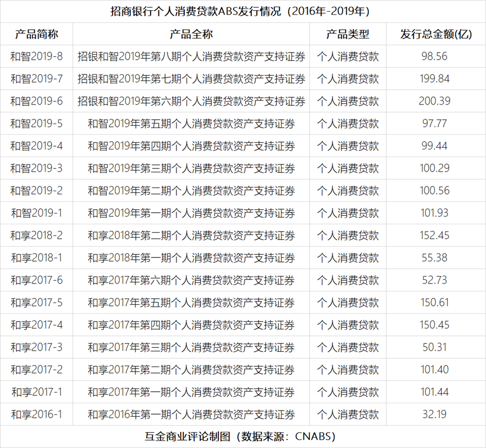Image resolution: width=486 pixels, height=448 pixels.
Task: Select the 产品类型 column header
Action: pos(350,34)
